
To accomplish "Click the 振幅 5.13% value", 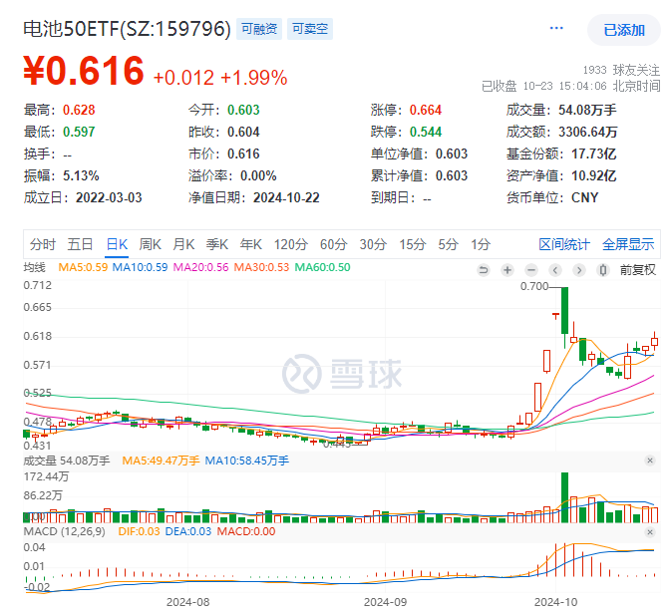I will point(81,175).
